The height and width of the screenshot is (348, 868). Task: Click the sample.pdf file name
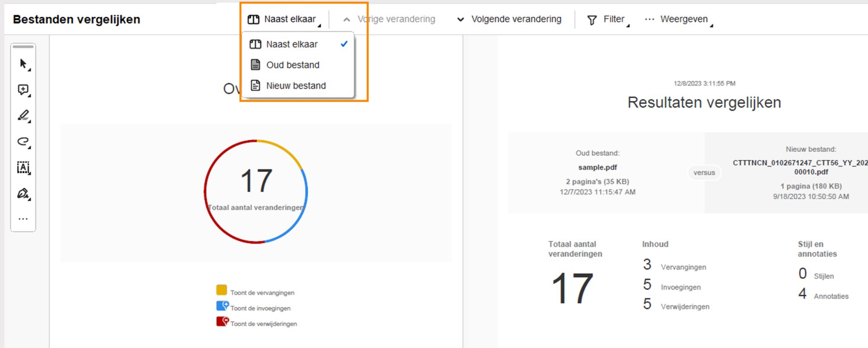(x=598, y=167)
